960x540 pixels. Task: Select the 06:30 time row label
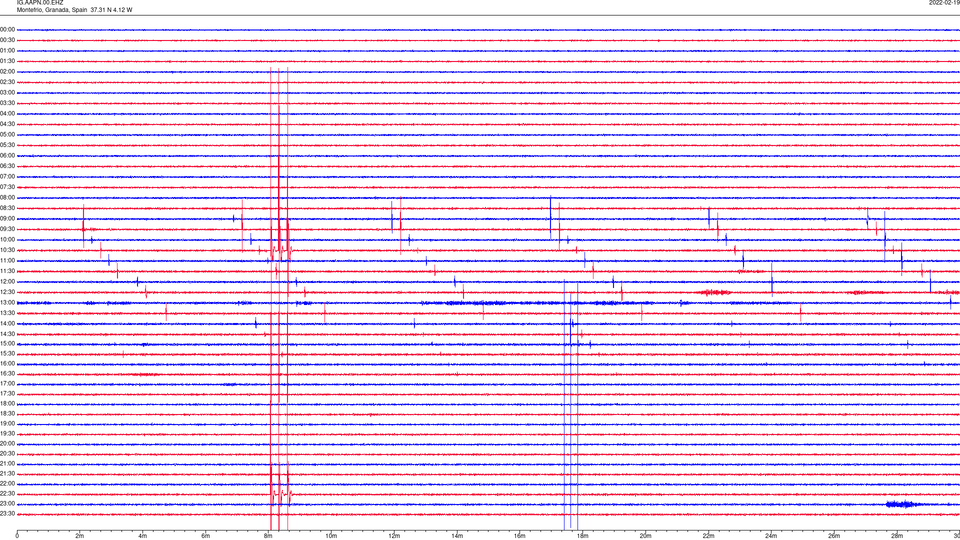click(x=7, y=166)
